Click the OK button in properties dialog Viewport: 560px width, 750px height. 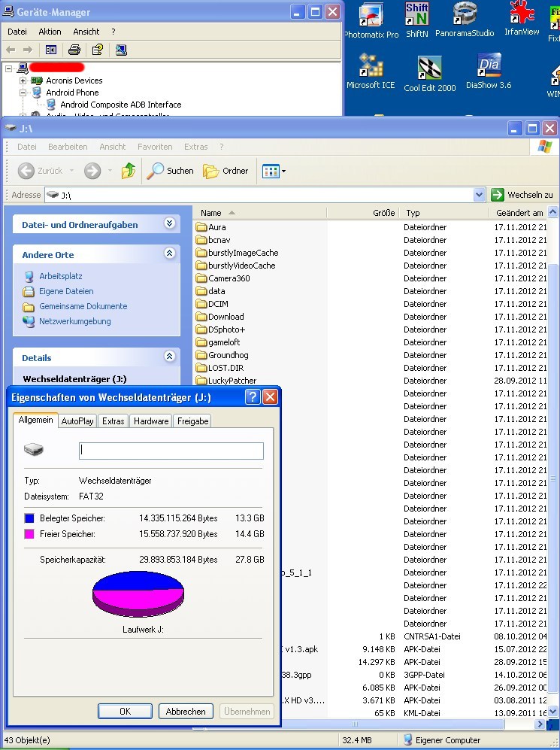coord(125,711)
